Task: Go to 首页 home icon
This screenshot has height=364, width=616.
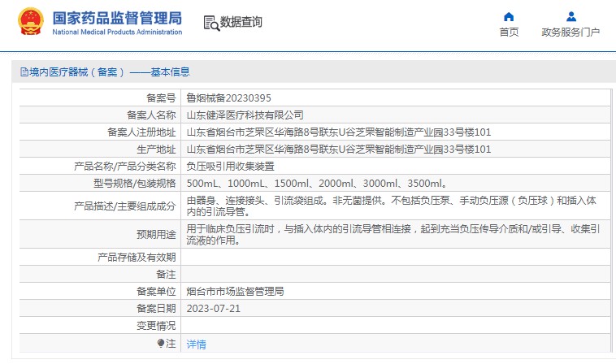Action: tap(509, 16)
